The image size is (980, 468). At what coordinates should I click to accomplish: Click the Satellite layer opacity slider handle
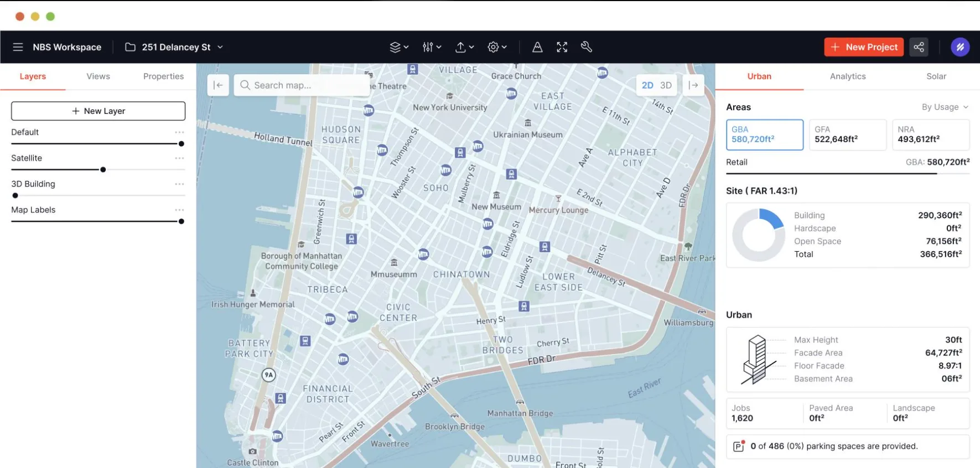click(103, 170)
